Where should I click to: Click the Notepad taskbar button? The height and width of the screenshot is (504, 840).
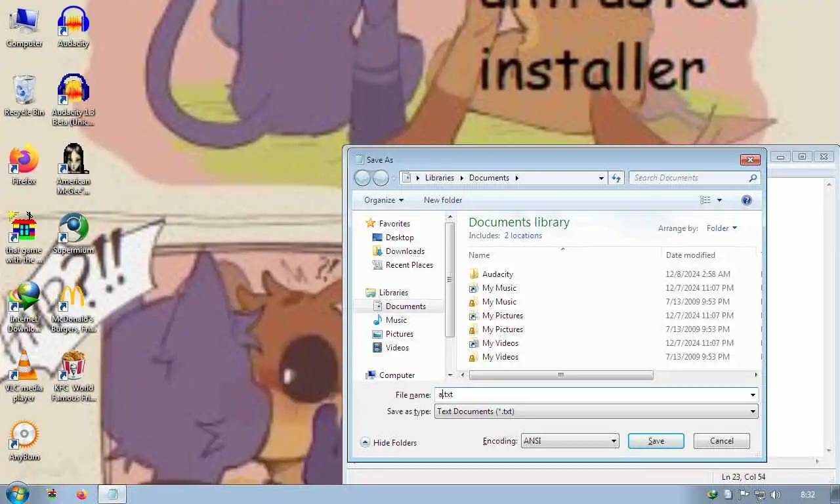click(x=112, y=494)
